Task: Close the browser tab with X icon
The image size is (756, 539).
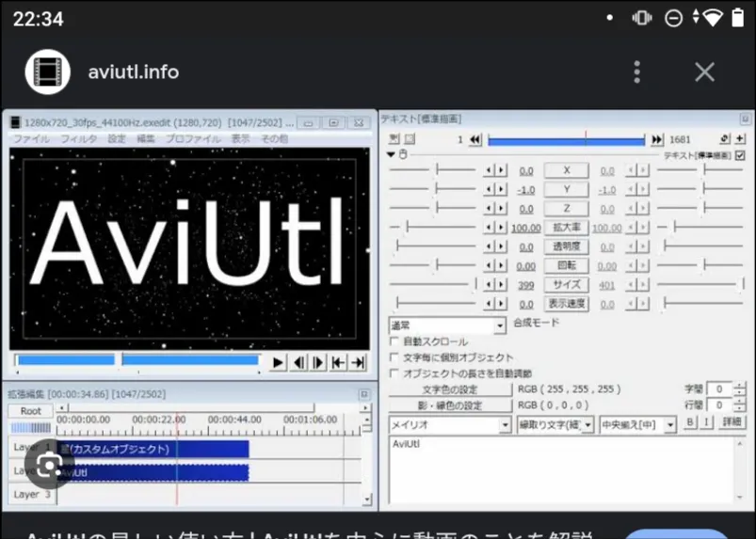Action: coord(704,72)
